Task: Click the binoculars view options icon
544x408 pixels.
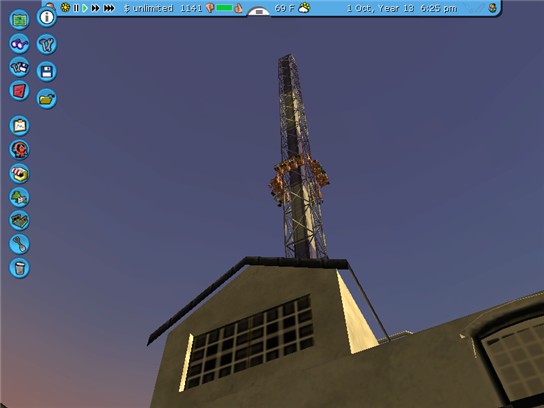Action: pos(19,44)
